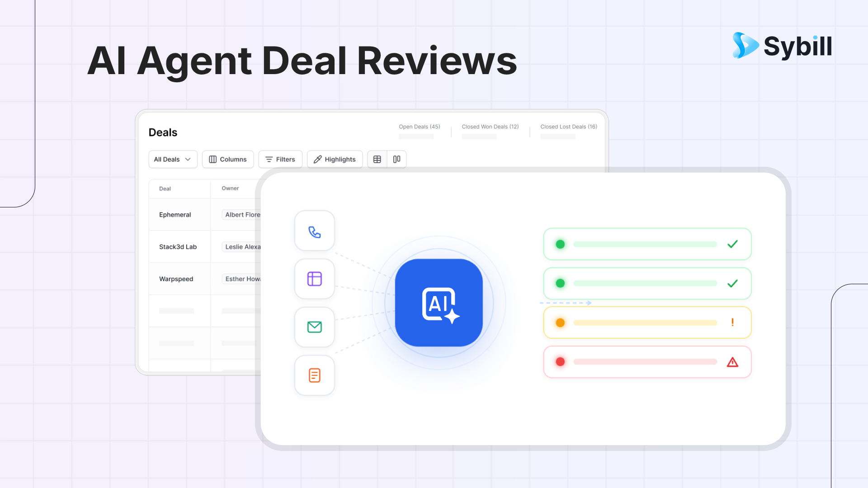The width and height of the screenshot is (868, 488).
Task: Click the orange document notes icon
Action: coord(315,375)
